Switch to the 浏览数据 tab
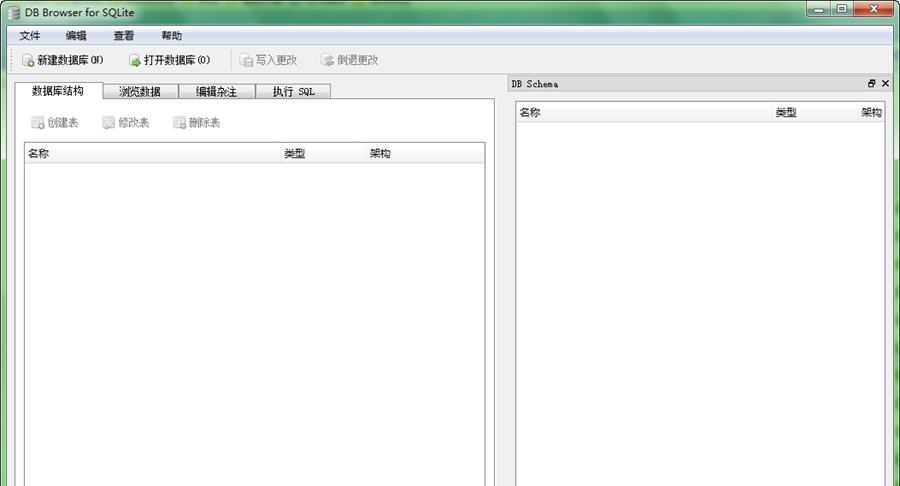Viewport: 900px width, 486px height. pyautogui.click(x=140, y=91)
